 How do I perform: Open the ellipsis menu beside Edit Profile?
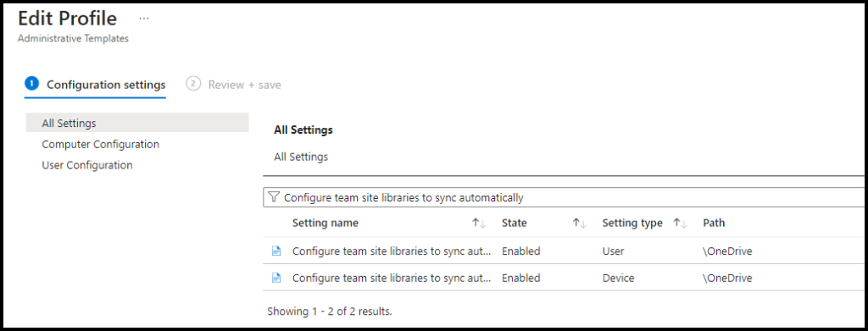pos(144,19)
